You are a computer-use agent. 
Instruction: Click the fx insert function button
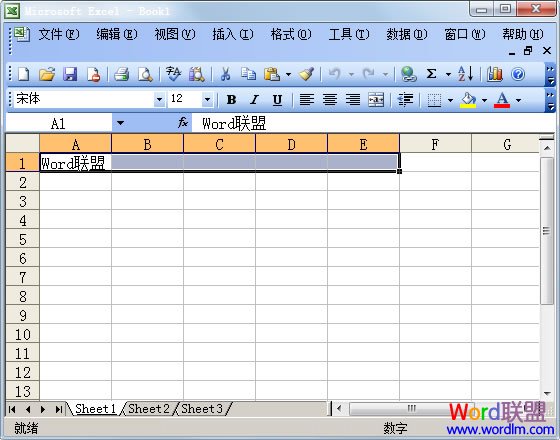(x=183, y=123)
